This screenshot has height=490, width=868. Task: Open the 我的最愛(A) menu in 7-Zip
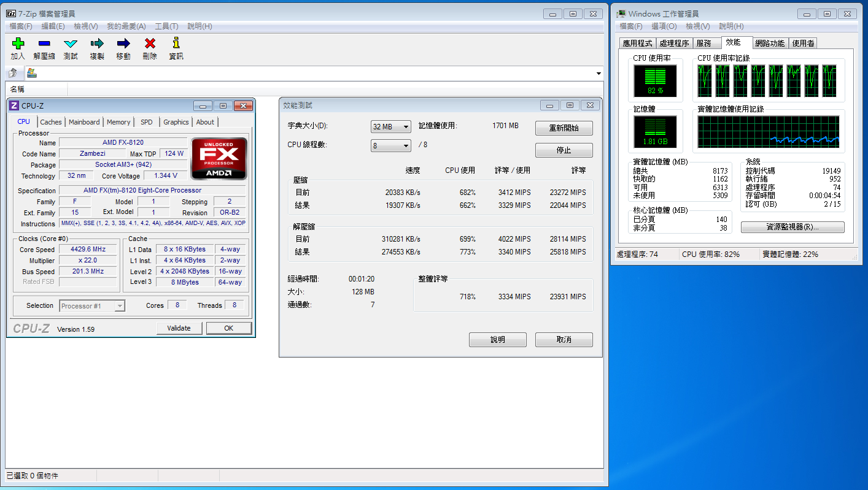coord(126,26)
